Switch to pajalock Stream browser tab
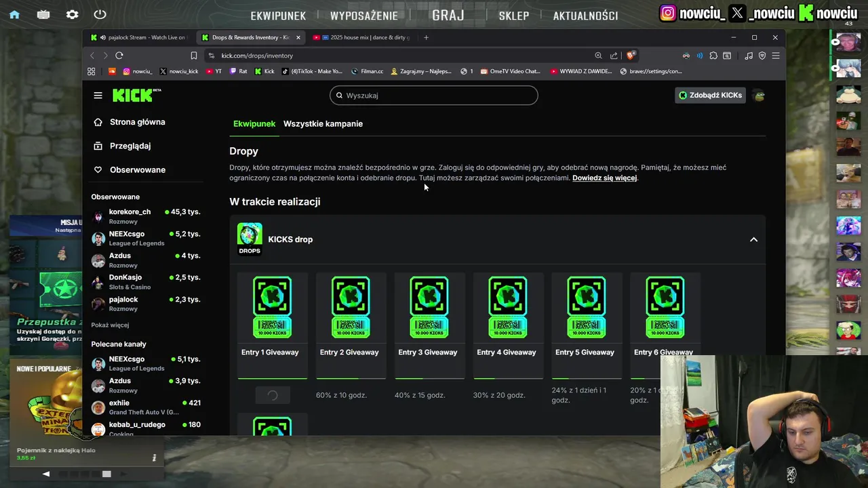Viewport: 868px width, 488px height. 139,37
